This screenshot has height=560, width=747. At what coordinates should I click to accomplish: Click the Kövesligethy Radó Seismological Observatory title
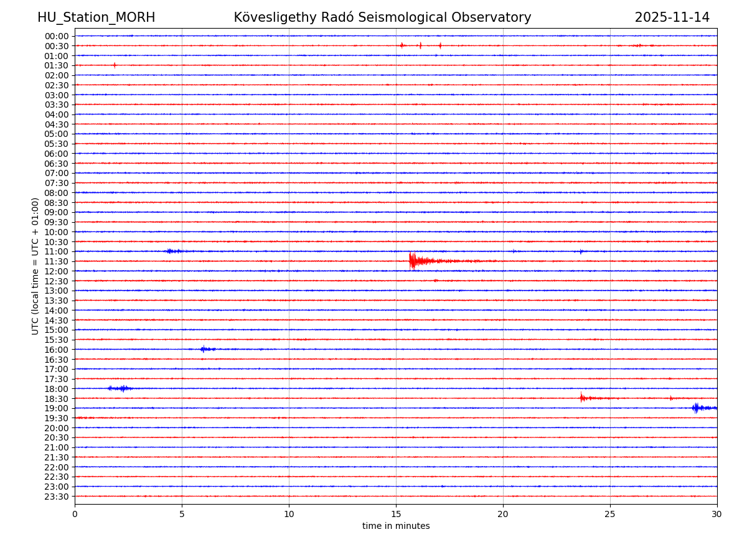pyautogui.click(x=382, y=17)
